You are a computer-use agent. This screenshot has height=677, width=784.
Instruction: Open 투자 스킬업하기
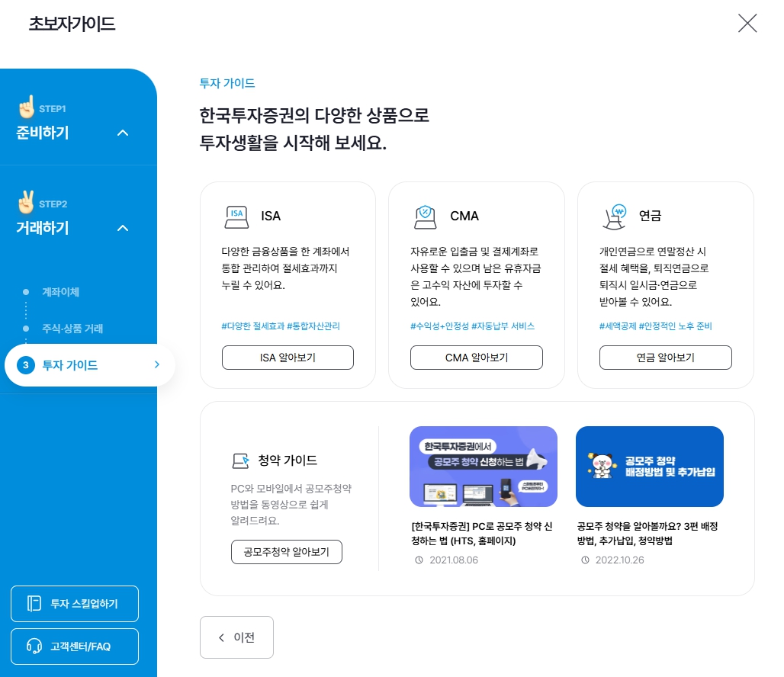75,604
